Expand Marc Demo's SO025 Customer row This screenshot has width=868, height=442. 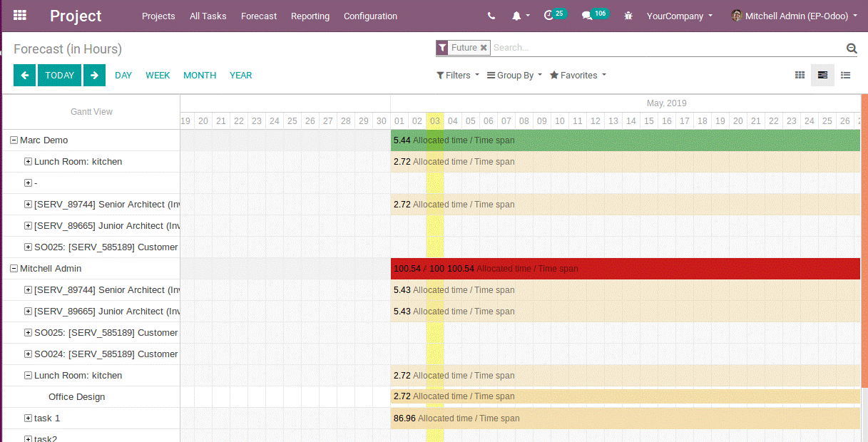pyautogui.click(x=28, y=247)
